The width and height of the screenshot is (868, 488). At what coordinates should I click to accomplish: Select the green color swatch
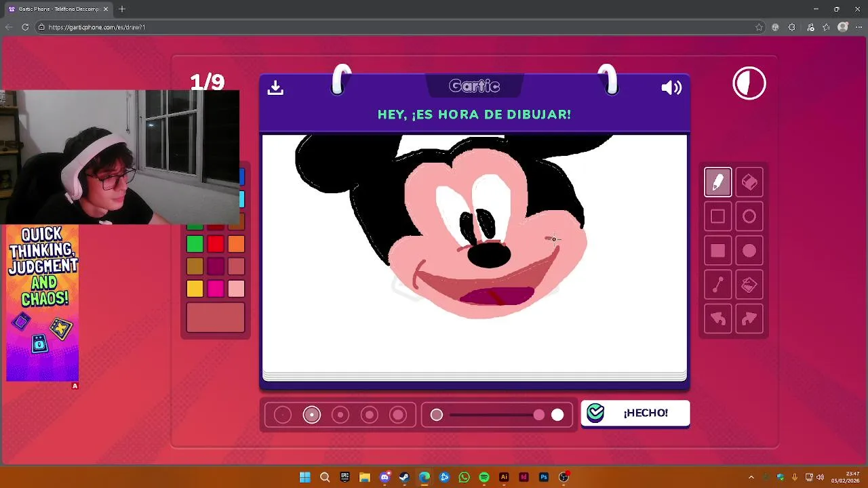pos(195,245)
